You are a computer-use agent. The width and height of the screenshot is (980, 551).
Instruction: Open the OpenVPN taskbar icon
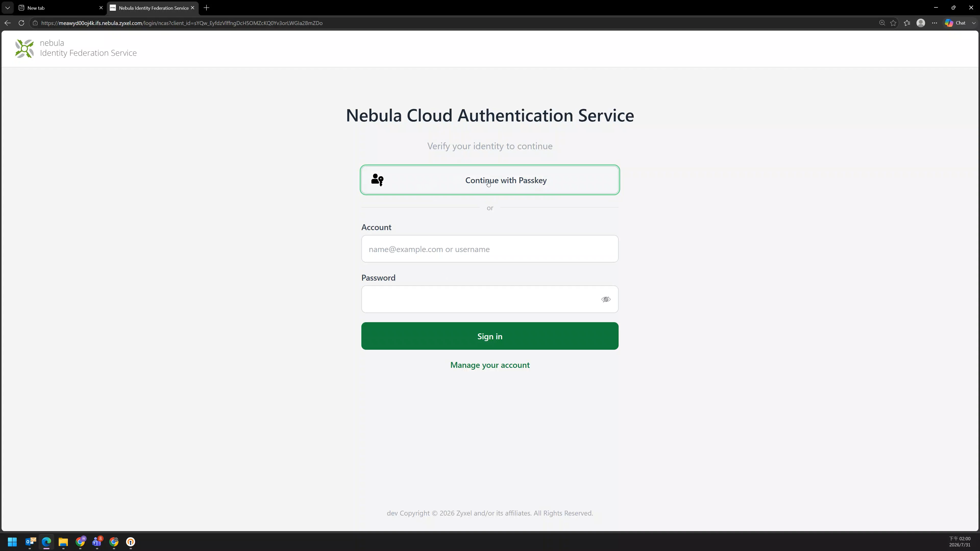click(x=130, y=542)
